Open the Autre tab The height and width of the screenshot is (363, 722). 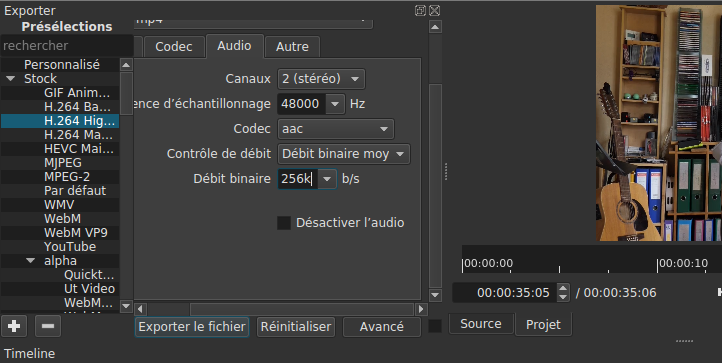[x=292, y=47]
